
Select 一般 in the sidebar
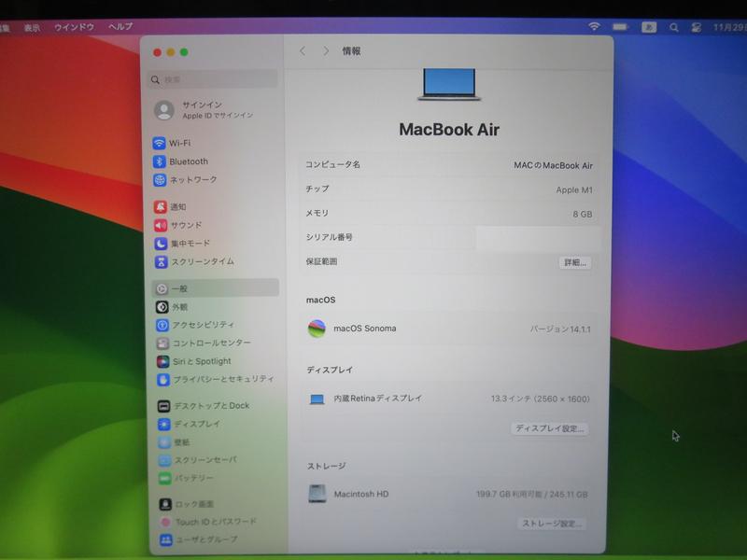pos(216,288)
